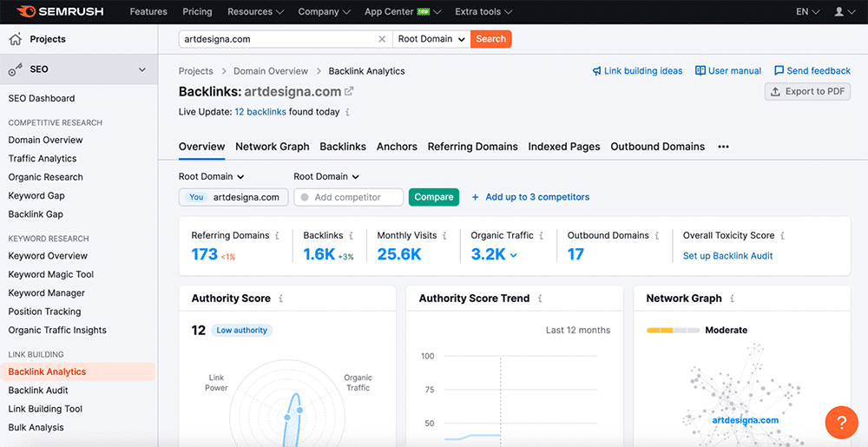Open the user account menu icon
The height and width of the screenshot is (447, 868).
tap(845, 11)
